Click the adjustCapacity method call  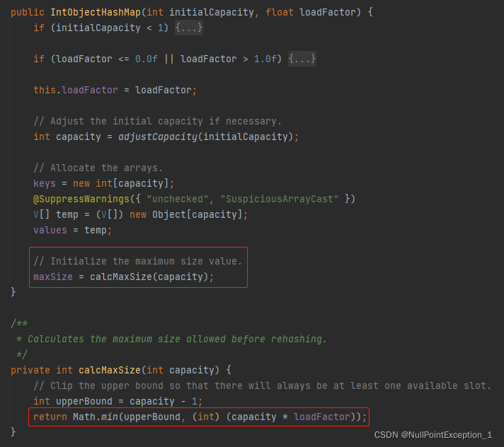pyautogui.click(x=158, y=137)
